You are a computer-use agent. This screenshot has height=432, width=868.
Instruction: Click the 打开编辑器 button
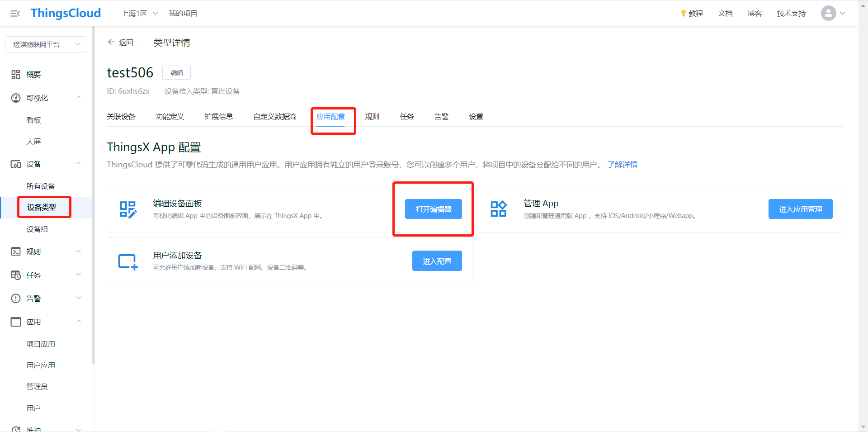click(x=434, y=209)
